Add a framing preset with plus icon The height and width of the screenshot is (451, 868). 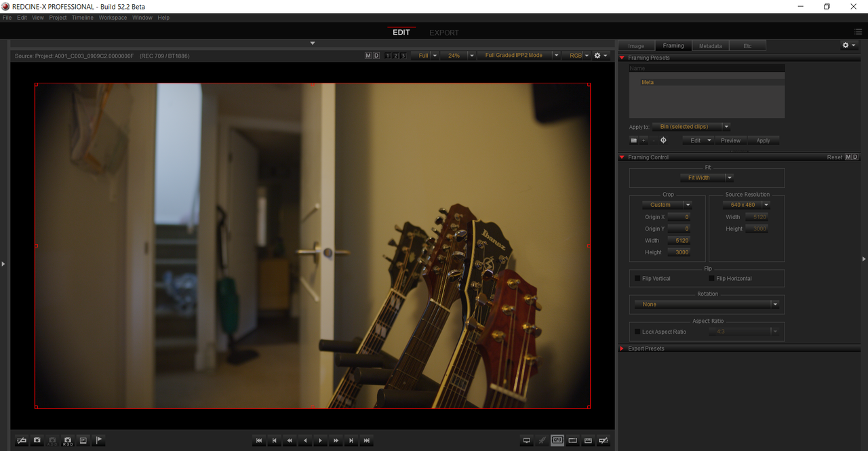tap(644, 140)
